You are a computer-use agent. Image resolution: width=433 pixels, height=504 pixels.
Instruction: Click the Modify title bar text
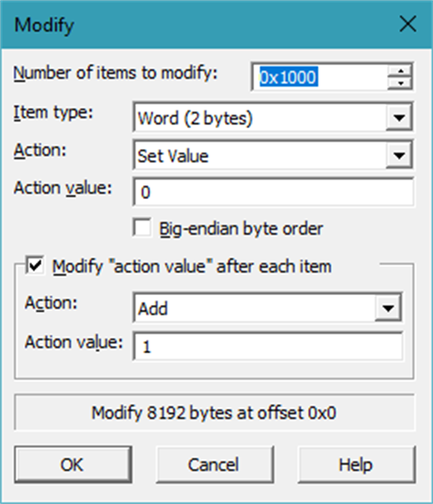(44, 25)
